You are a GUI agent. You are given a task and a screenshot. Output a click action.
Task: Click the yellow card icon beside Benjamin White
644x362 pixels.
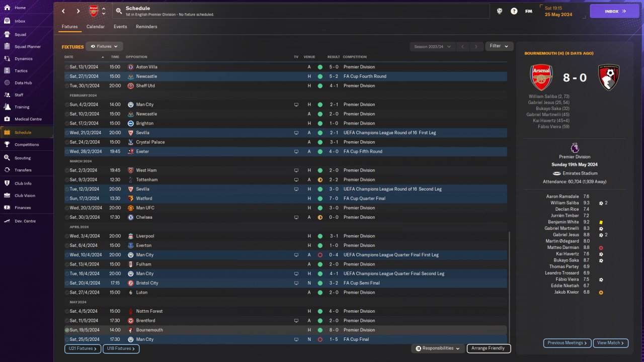tap(601, 222)
